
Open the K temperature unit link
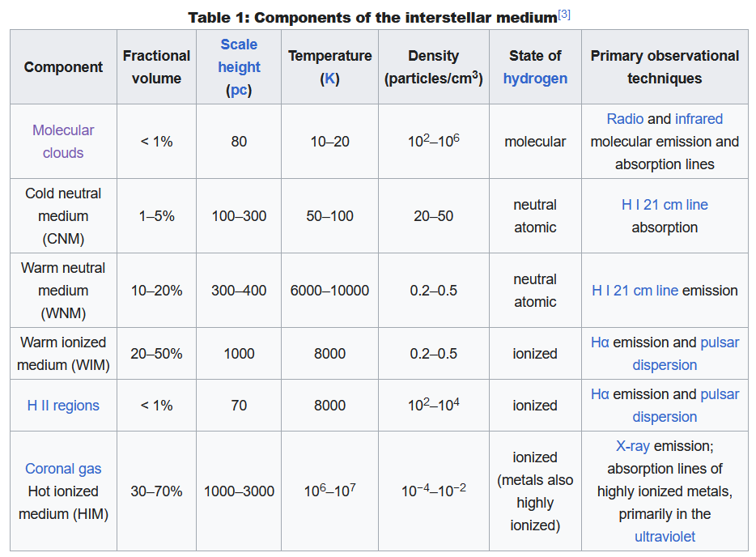coord(330,79)
